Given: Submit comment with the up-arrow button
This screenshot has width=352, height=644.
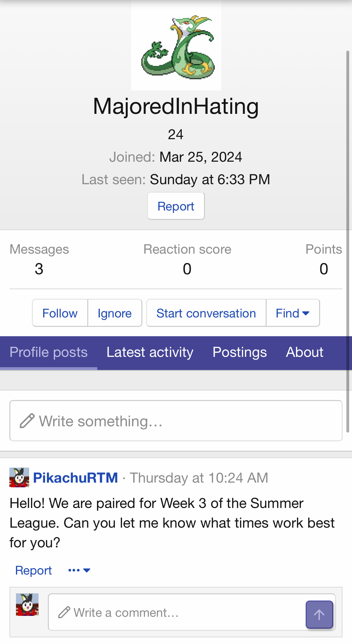Looking at the screenshot, I should point(319,614).
